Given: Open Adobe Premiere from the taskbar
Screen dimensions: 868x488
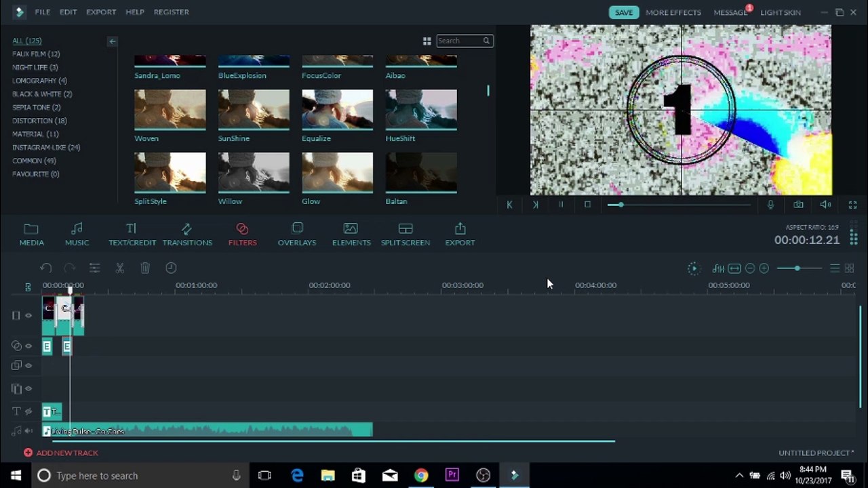Looking at the screenshot, I should click(452, 476).
